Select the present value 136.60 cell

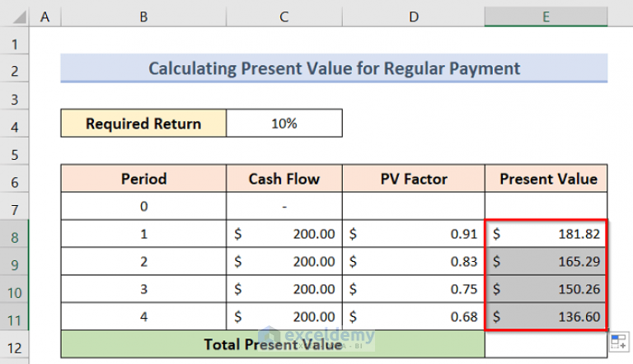(x=546, y=316)
